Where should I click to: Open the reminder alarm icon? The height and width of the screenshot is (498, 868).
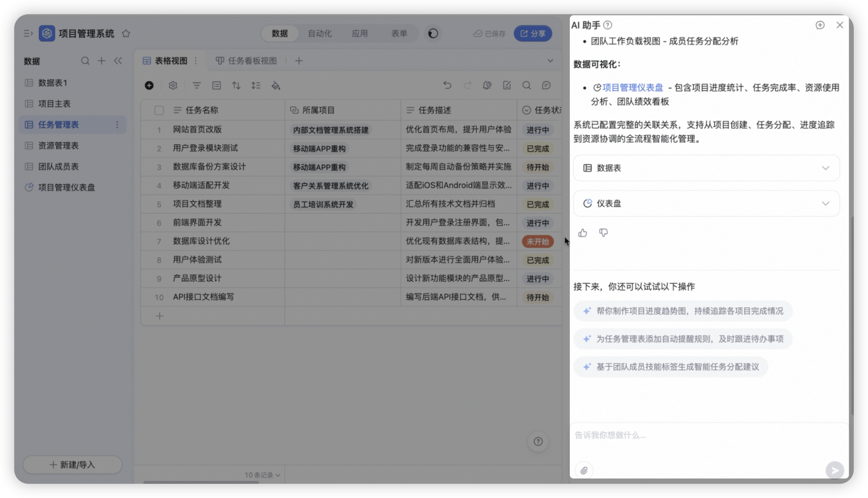click(x=487, y=85)
